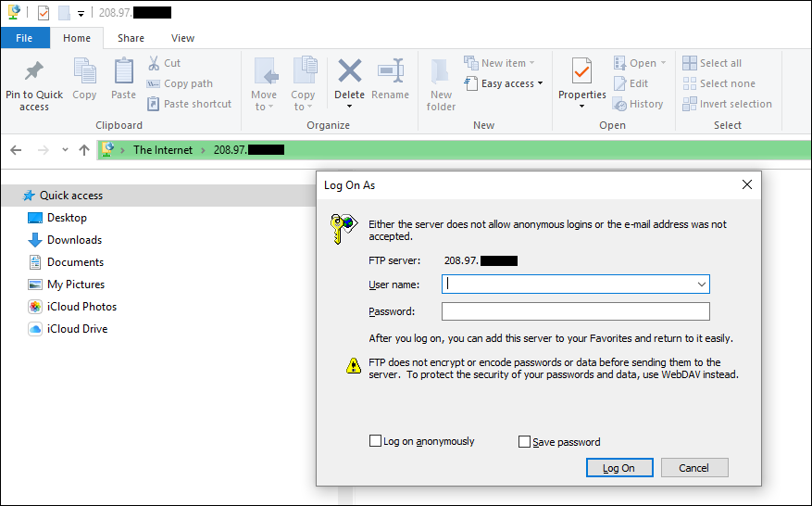Image resolution: width=812 pixels, height=506 pixels.
Task: Click Select none in ribbon
Action: [718, 83]
